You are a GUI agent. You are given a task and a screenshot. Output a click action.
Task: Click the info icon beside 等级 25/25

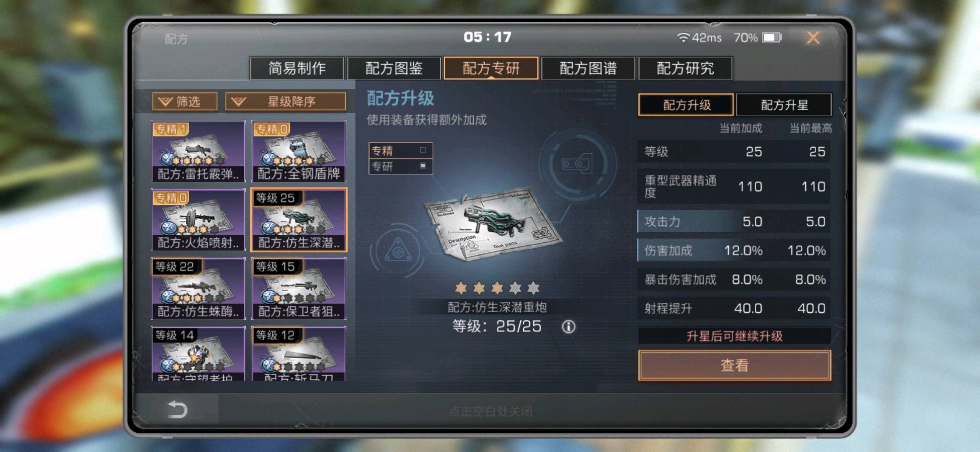tap(568, 327)
